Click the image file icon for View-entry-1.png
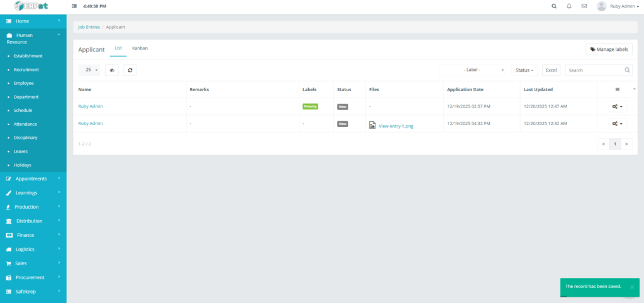Viewport: 644px width, 303px height. pos(372,125)
